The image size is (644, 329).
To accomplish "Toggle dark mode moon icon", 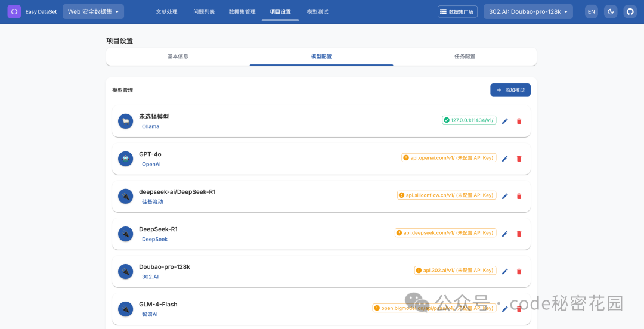I will [611, 11].
